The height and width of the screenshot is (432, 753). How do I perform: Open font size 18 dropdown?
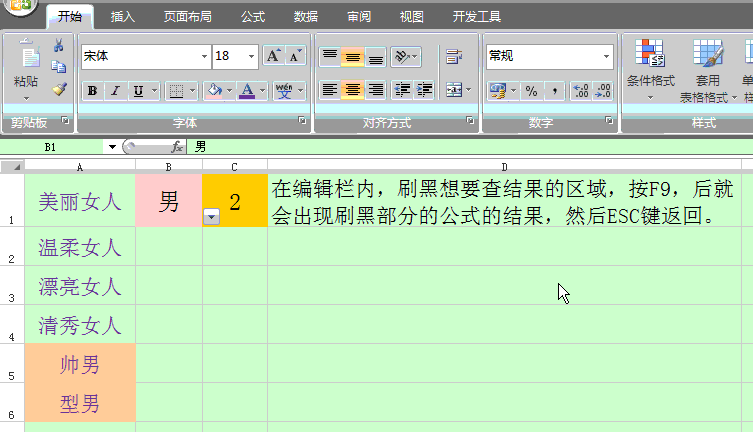coord(251,56)
